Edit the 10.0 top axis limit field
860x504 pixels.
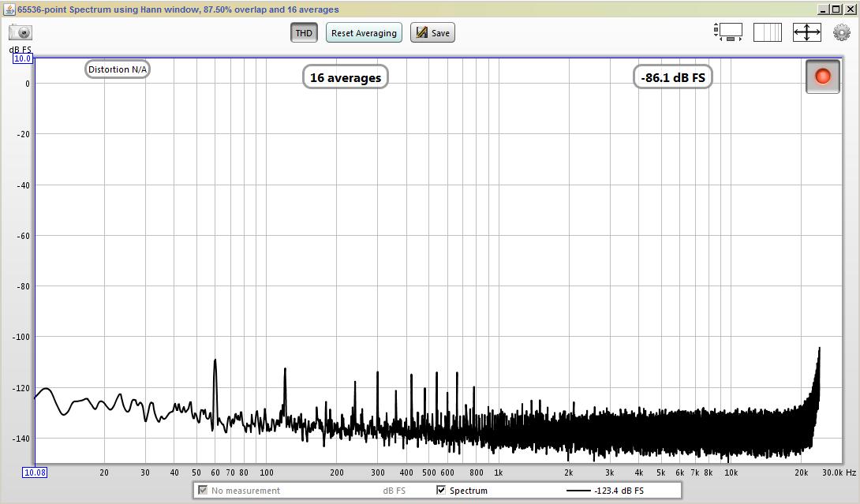(23, 58)
